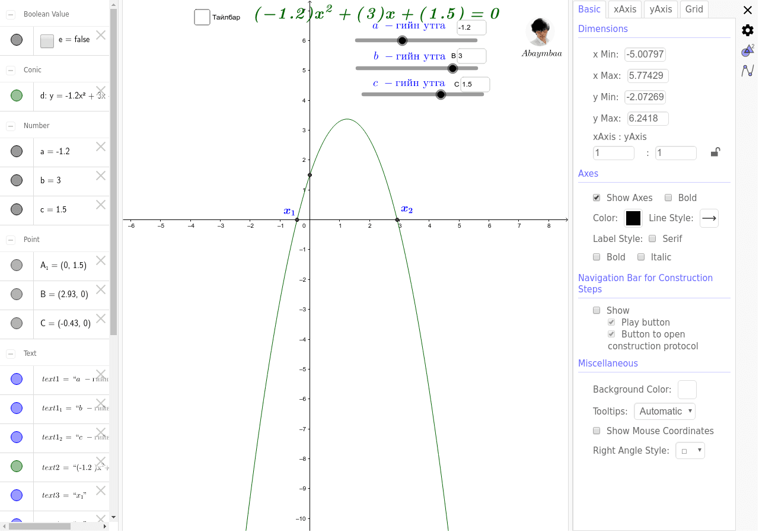Open the axes Color swatch

(x=633, y=218)
